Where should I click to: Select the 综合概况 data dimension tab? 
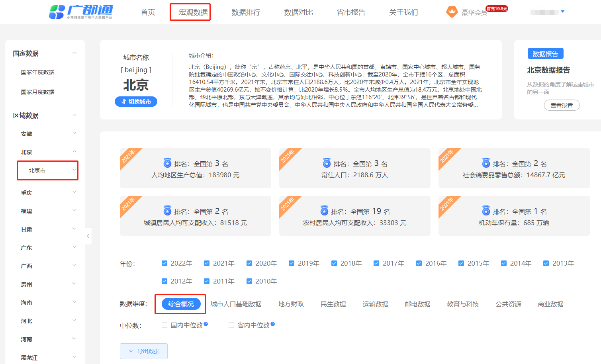(181, 304)
